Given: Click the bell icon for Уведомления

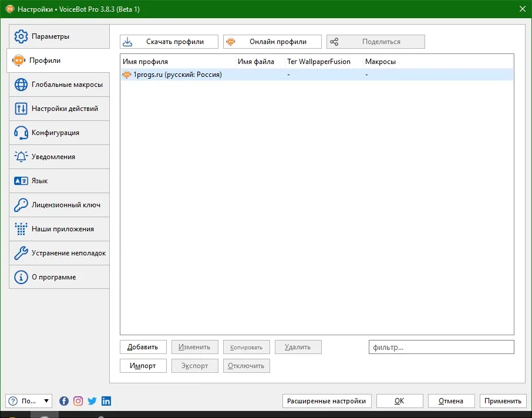Looking at the screenshot, I should point(21,157).
